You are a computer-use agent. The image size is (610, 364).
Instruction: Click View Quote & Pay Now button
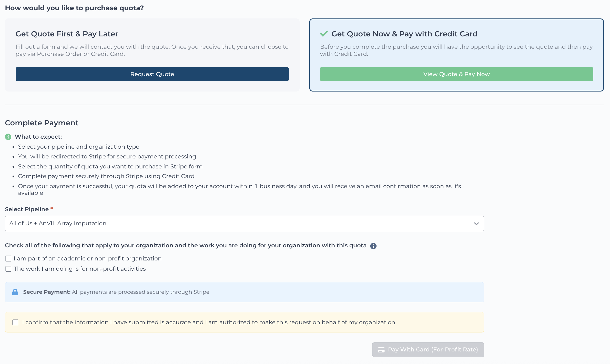point(456,74)
